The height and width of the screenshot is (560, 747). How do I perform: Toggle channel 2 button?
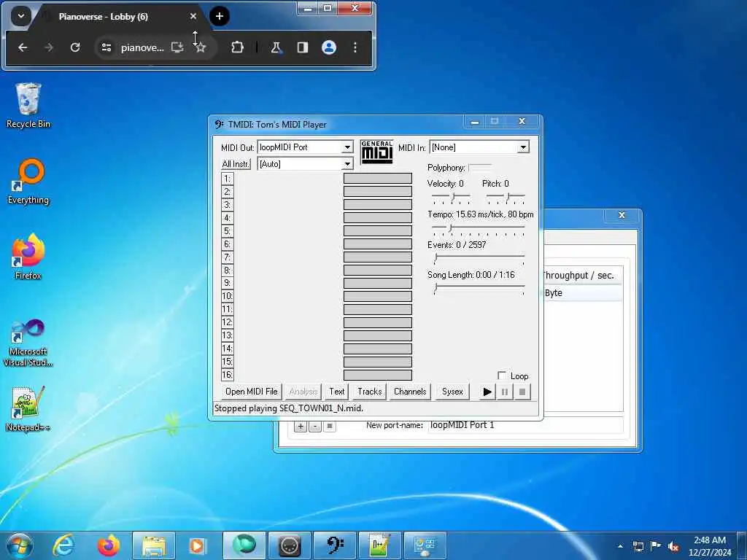pos(228,192)
